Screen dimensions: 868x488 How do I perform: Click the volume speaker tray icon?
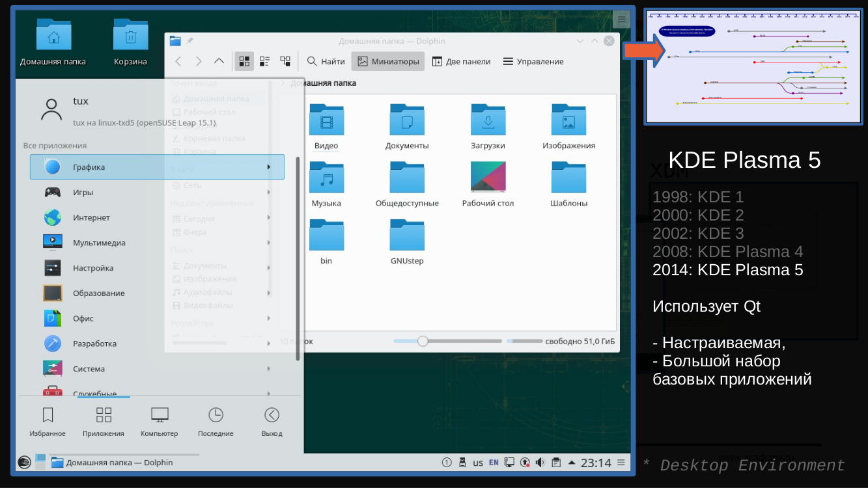[540, 463]
